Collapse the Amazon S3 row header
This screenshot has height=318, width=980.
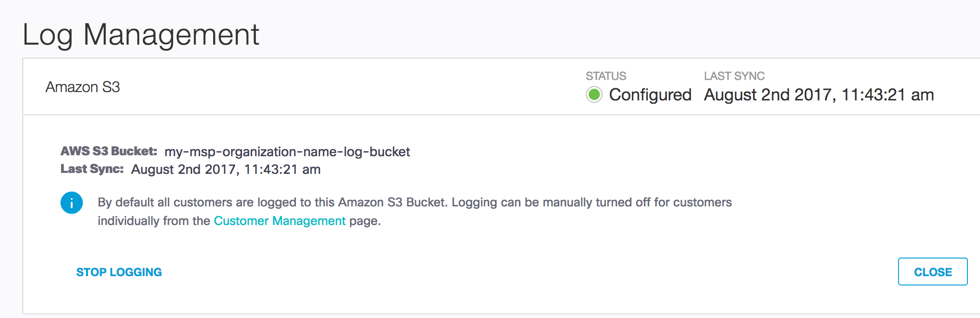coord(501,87)
